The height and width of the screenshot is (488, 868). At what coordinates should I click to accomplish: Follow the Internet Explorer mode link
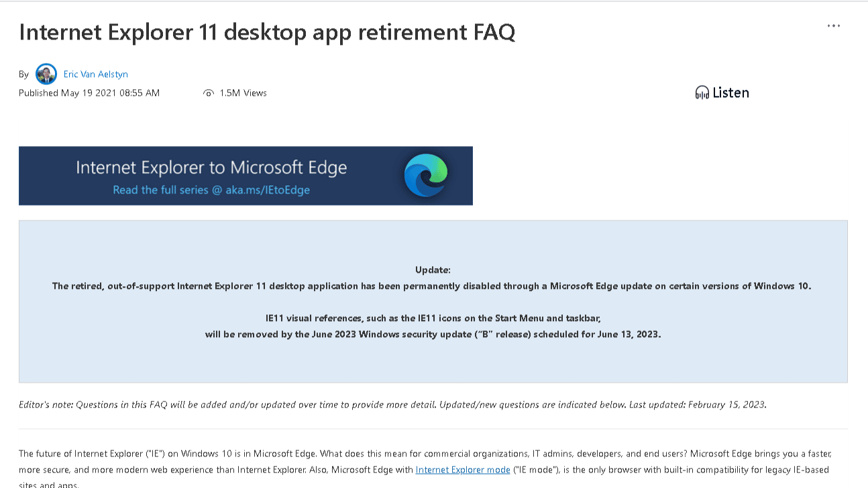pyautogui.click(x=463, y=470)
